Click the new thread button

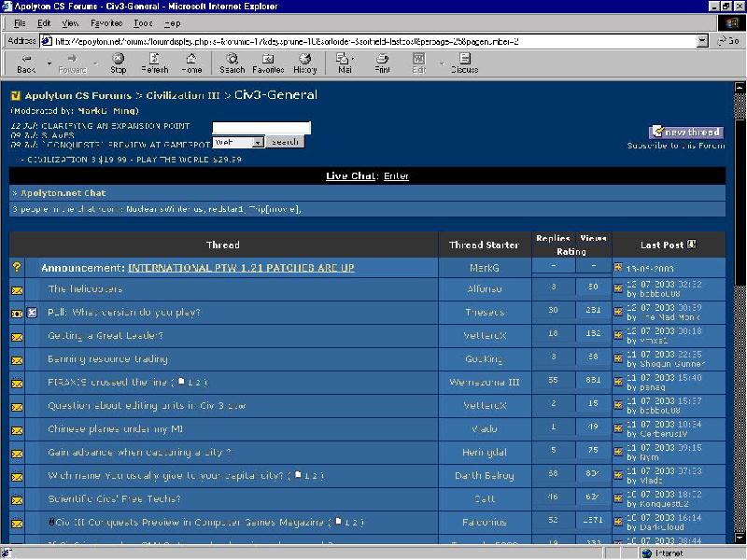click(x=685, y=133)
